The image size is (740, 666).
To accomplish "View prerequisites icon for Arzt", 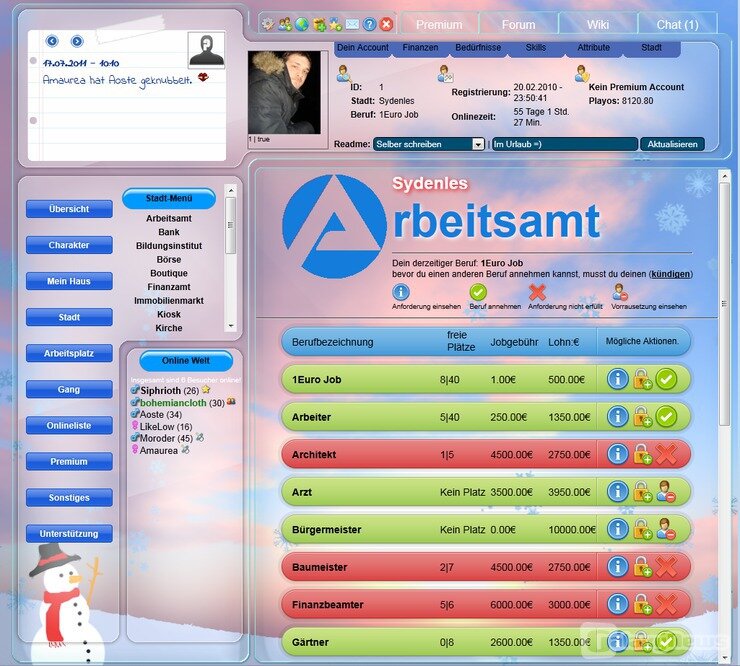I will click(666, 492).
